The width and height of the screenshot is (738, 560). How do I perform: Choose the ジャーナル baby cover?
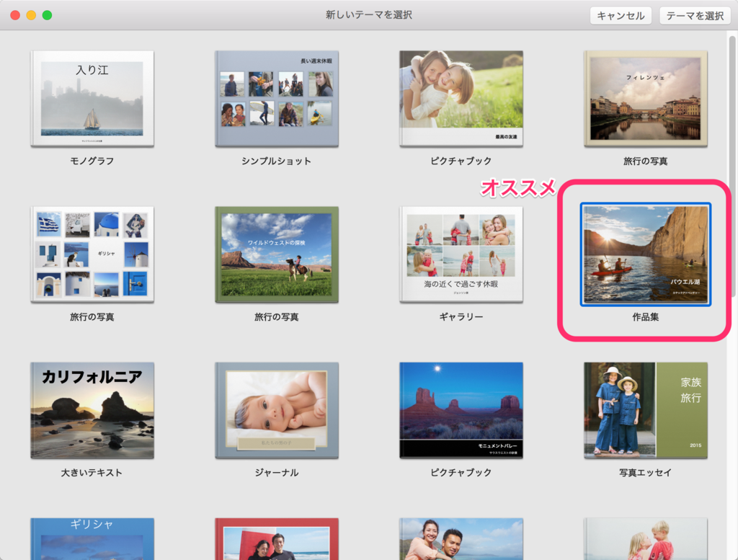(x=277, y=410)
